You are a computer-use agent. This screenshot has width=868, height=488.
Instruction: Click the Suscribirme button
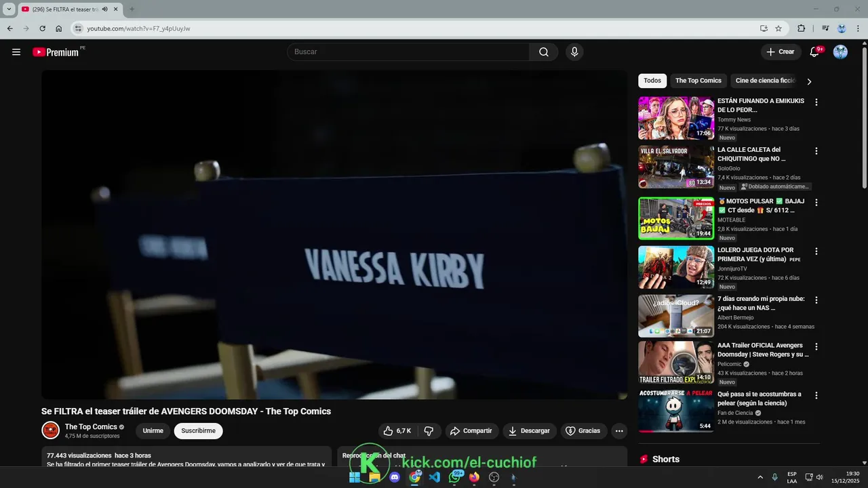click(x=198, y=431)
